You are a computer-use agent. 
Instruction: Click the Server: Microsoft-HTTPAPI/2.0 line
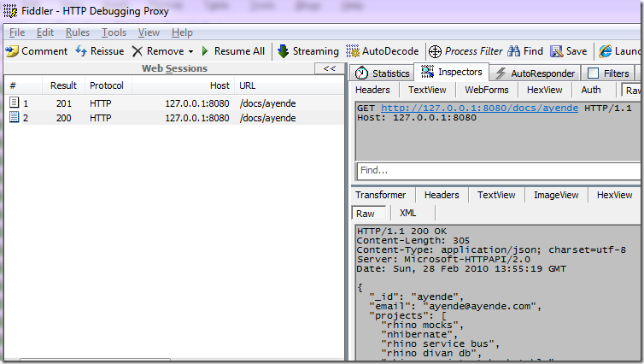[x=443, y=260]
